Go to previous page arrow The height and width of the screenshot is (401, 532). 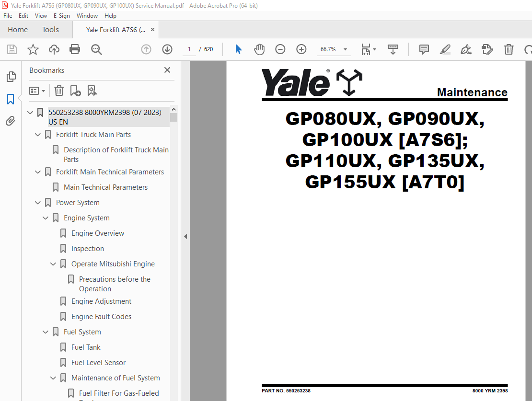146,49
